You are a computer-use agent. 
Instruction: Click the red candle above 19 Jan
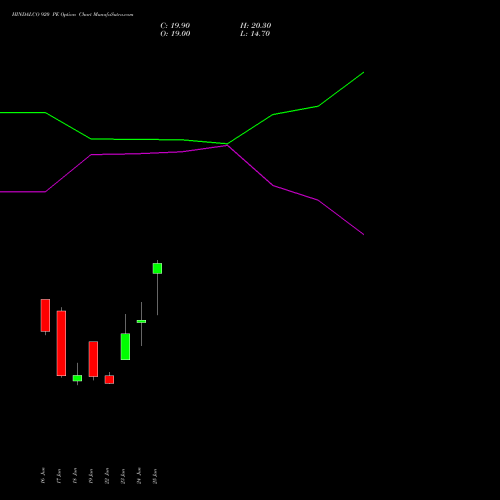tap(93, 359)
